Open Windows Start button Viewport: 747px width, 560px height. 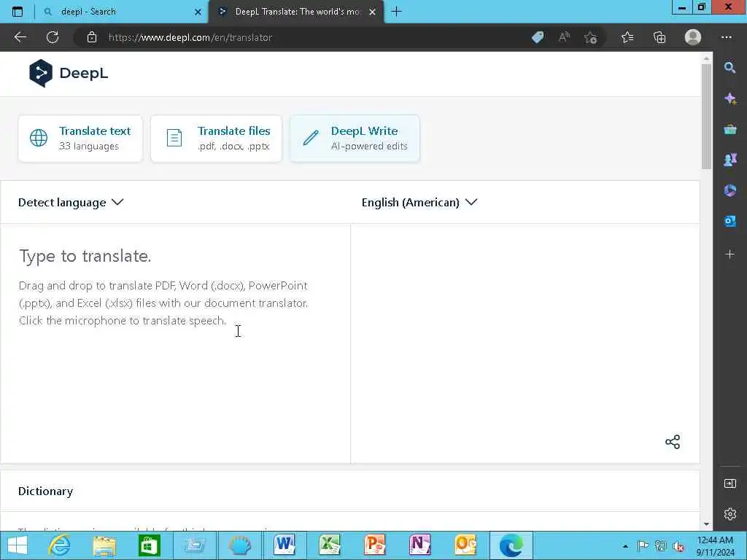[x=18, y=545]
